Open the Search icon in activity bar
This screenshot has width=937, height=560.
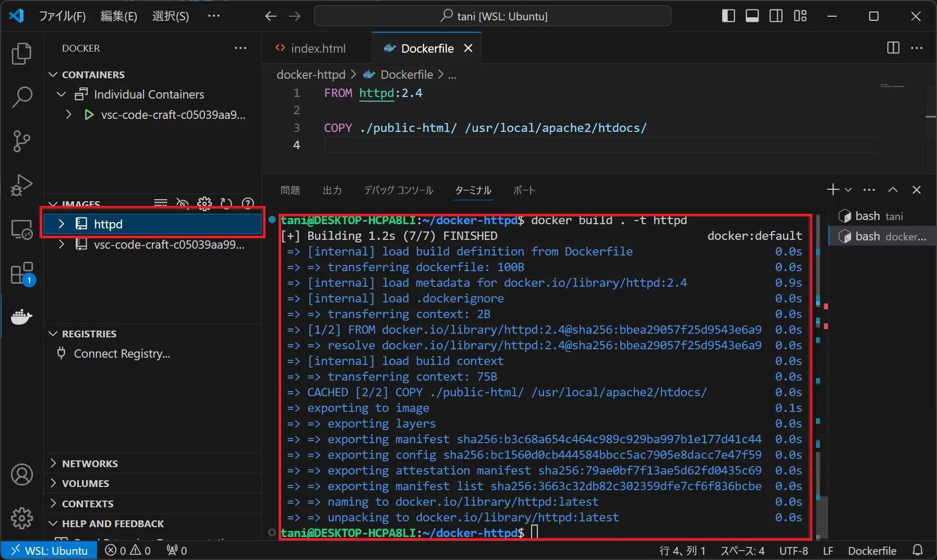point(21,97)
